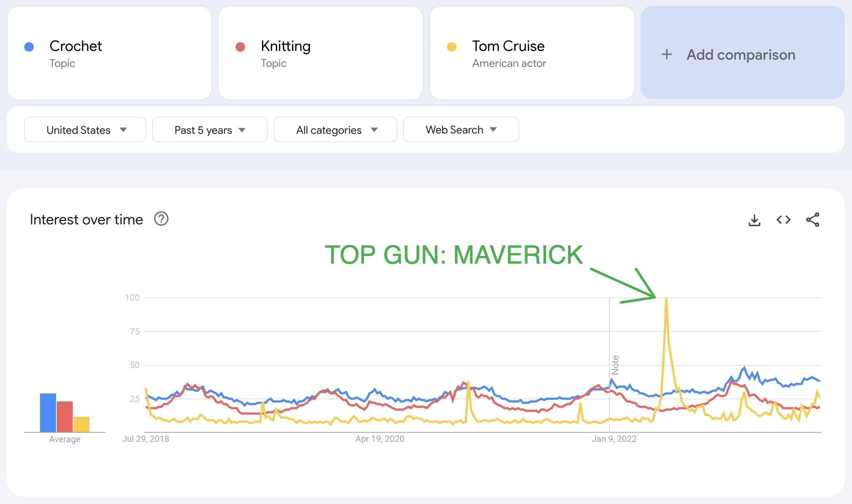Click the red Knitting average bar
The image size is (852, 504).
pos(65,417)
